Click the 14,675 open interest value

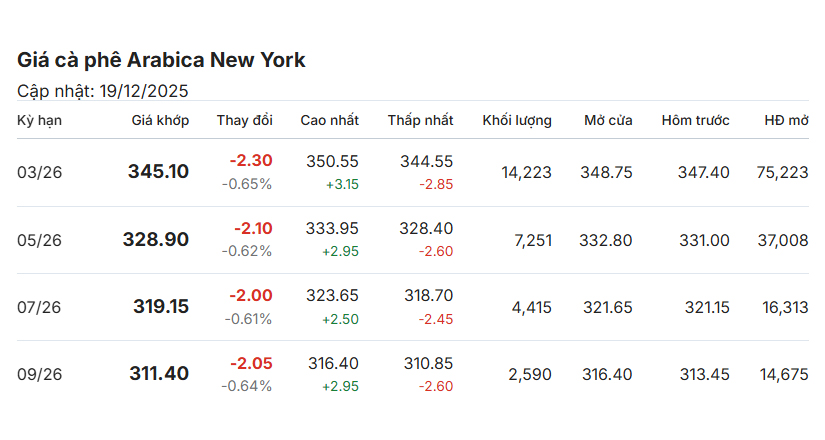click(784, 374)
